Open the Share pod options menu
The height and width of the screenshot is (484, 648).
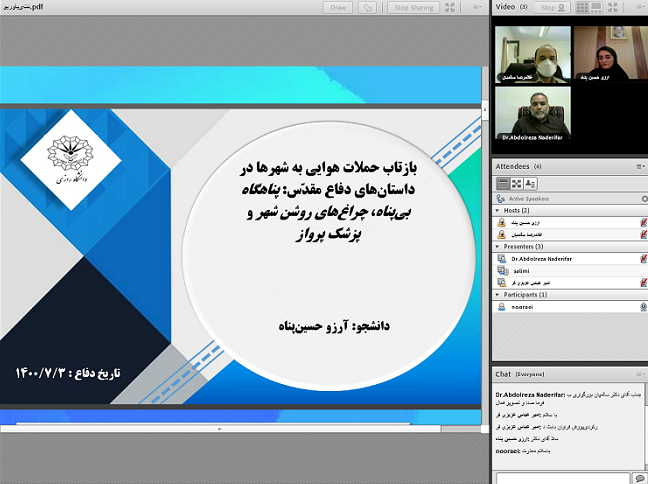click(x=476, y=7)
